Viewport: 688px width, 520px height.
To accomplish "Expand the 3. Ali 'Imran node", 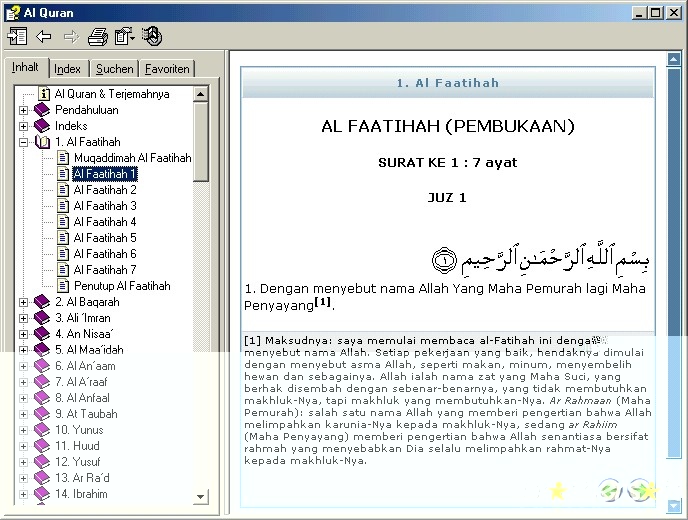I will [24, 318].
